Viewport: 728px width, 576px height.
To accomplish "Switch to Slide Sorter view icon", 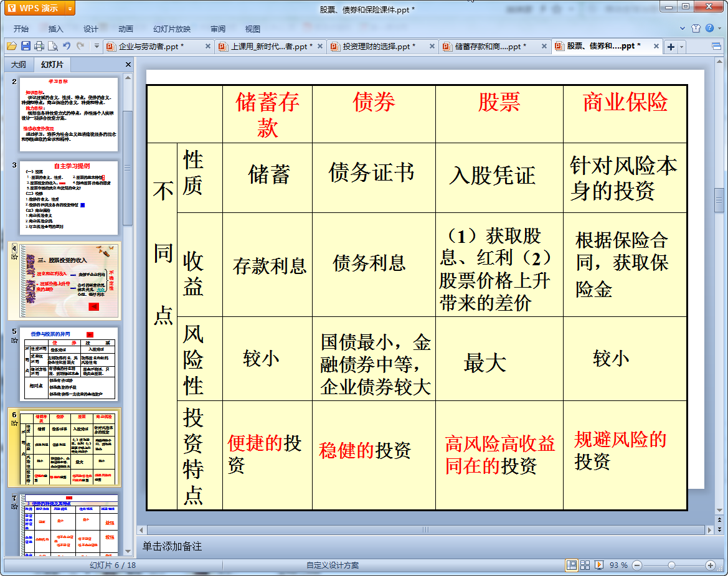I will (585, 565).
